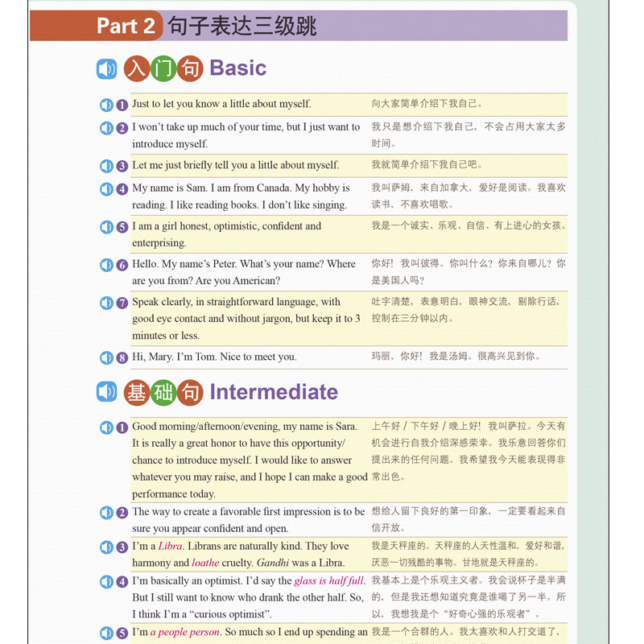Click the green 门 circle badge
The width and height of the screenshot is (644, 644).
coord(163,68)
